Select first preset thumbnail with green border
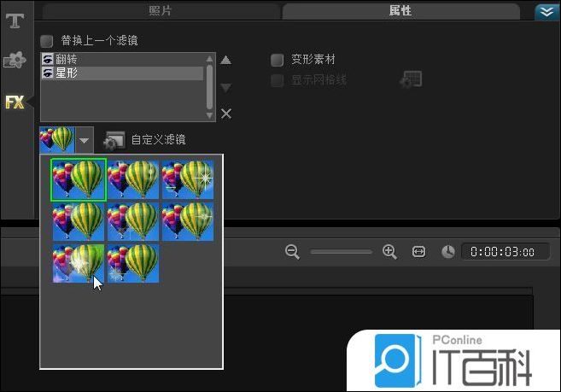Screen dimensions: 561x392 click(79, 179)
